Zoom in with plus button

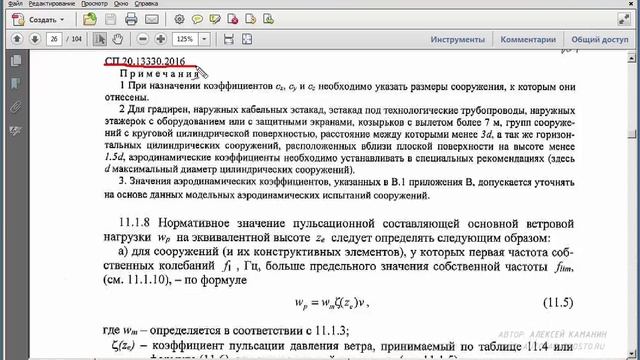coord(161,39)
